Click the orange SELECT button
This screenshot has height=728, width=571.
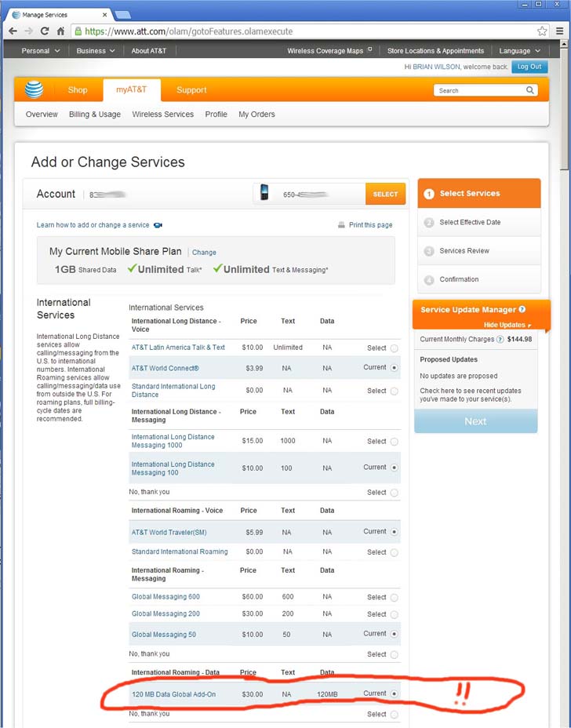click(x=385, y=194)
